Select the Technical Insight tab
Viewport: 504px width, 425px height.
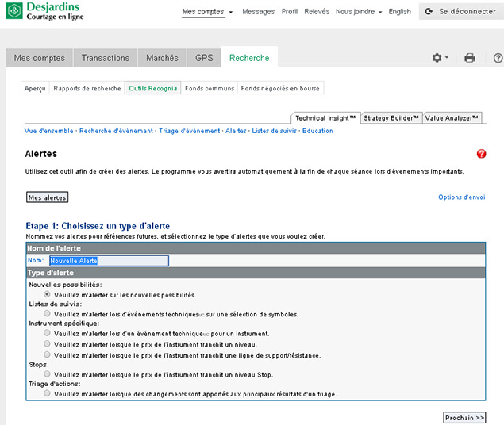(x=325, y=118)
